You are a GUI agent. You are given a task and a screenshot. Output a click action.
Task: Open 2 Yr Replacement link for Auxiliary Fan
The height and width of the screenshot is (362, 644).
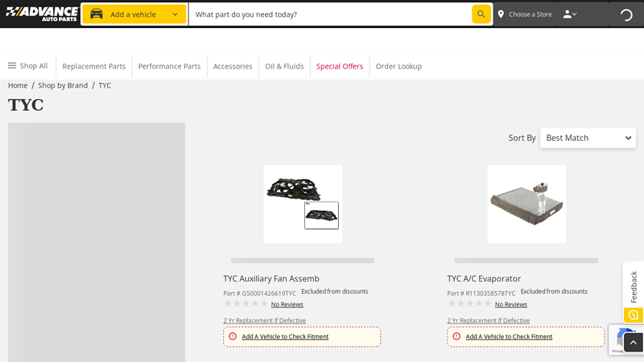pyautogui.click(x=265, y=320)
